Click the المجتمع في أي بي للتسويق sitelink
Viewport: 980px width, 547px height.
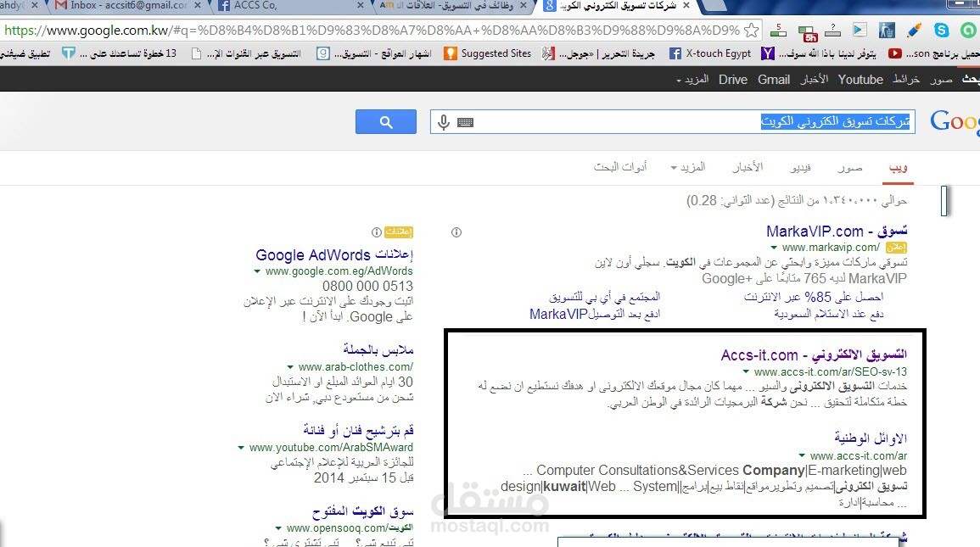point(604,297)
